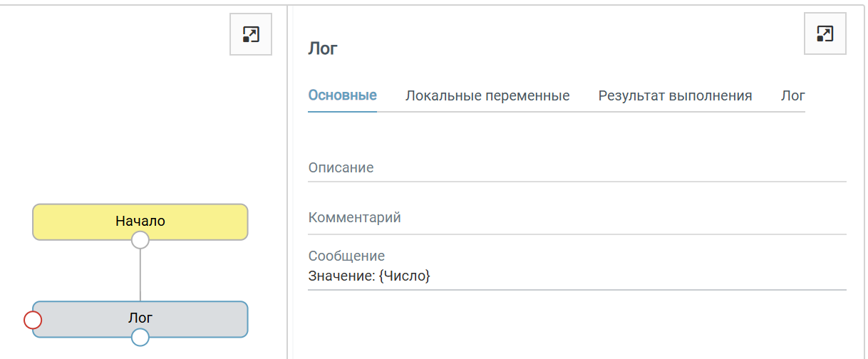Switch to the Основные tab

(342, 95)
